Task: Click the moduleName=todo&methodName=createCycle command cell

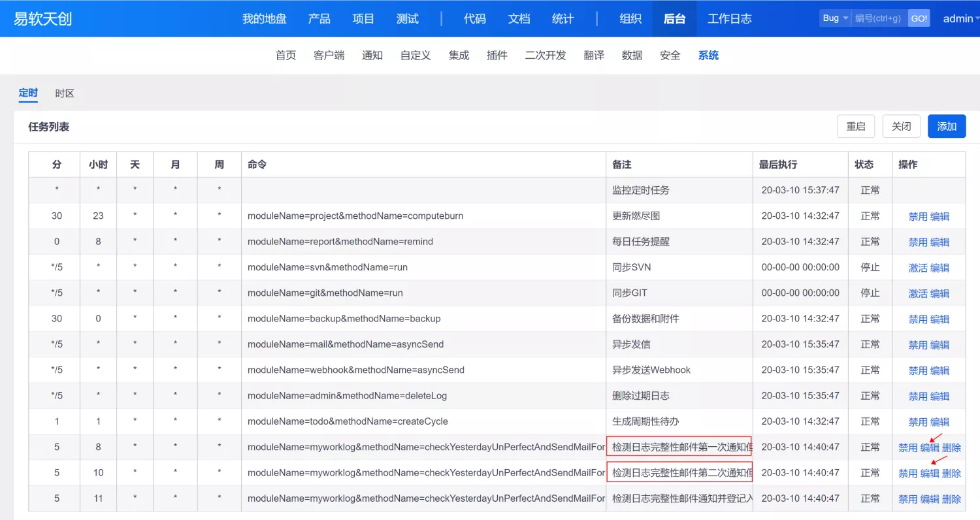Action: 423,421
